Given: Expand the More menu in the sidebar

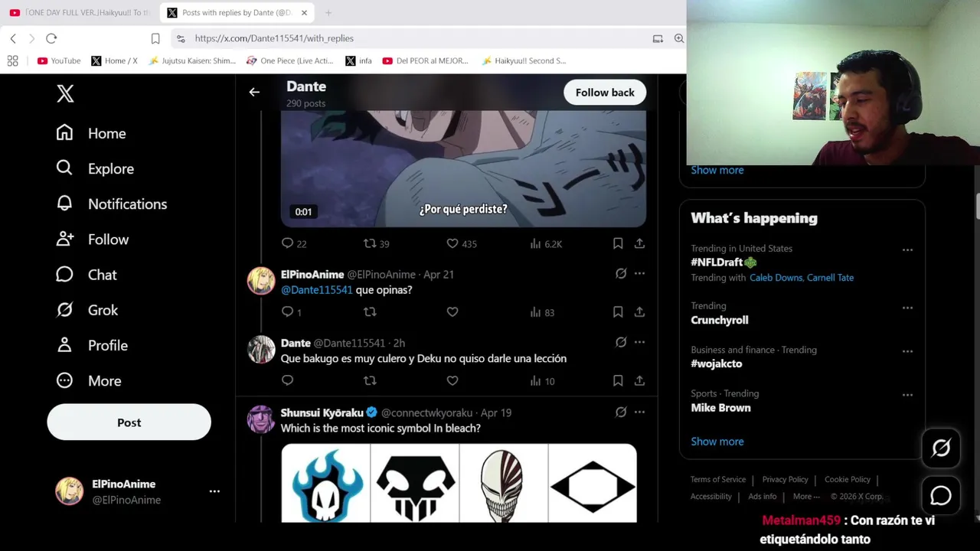Looking at the screenshot, I should (x=89, y=380).
